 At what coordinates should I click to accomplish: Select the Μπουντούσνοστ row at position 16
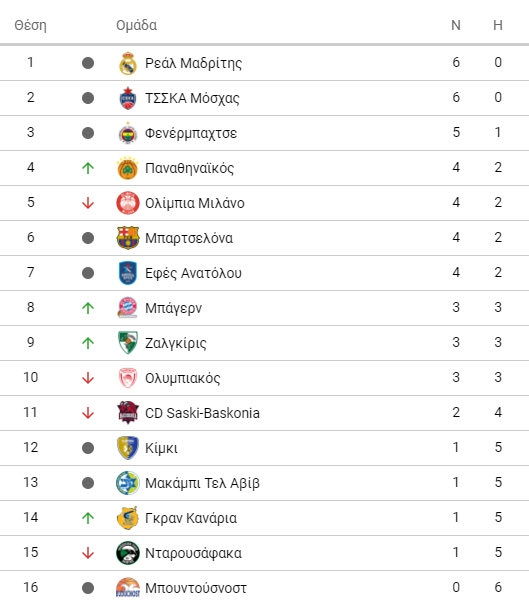point(264,588)
